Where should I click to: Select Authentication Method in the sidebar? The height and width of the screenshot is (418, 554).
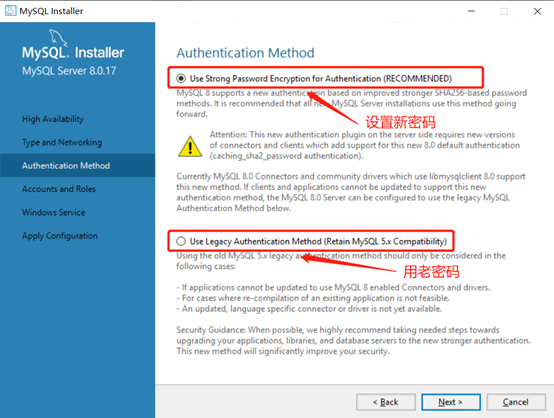[x=66, y=165]
